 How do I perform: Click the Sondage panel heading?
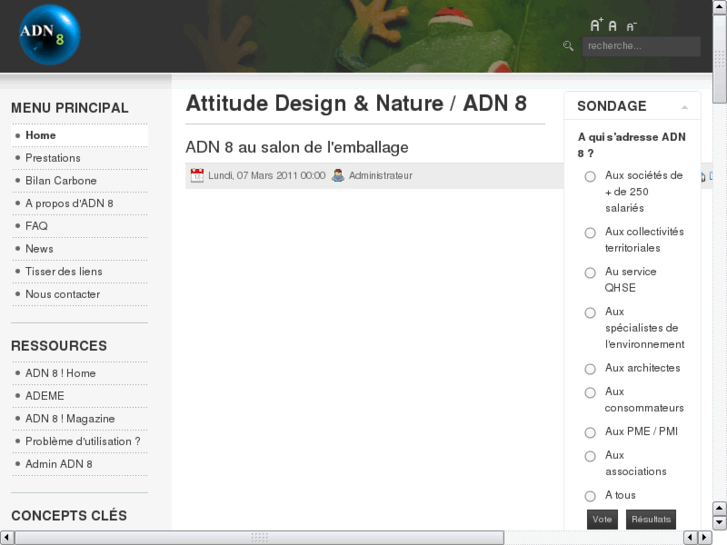coord(612,106)
